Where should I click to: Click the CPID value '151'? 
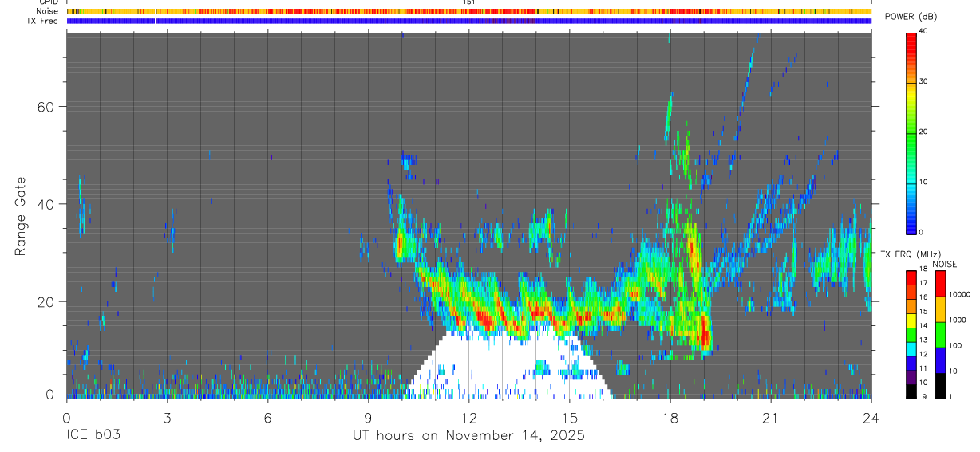[x=469, y=2]
